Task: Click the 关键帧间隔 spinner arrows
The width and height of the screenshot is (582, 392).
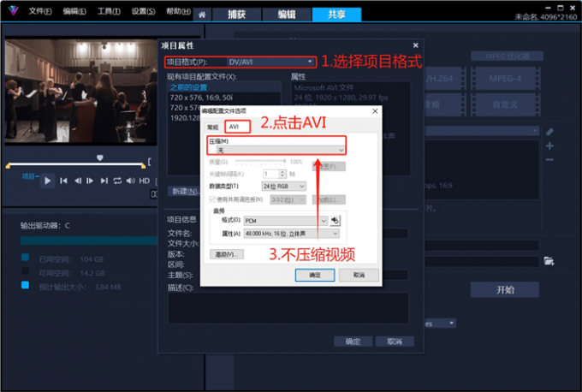Action: (282, 174)
